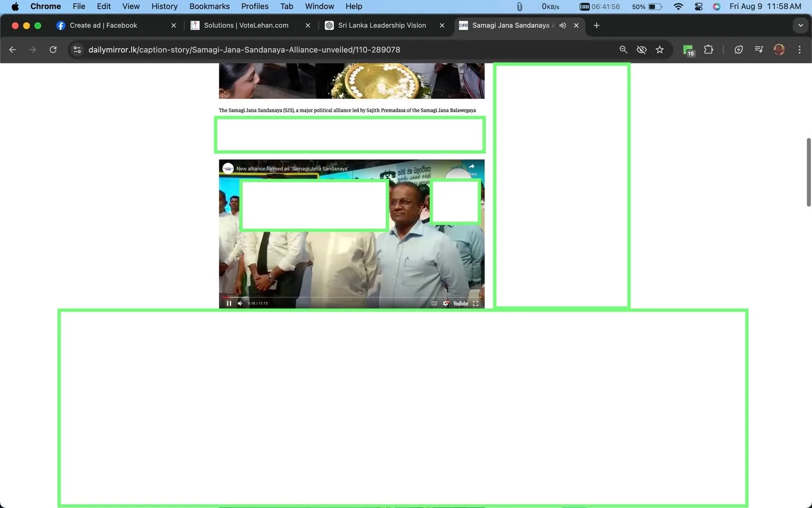Open the browser media controls icon

tap(759, 49)
